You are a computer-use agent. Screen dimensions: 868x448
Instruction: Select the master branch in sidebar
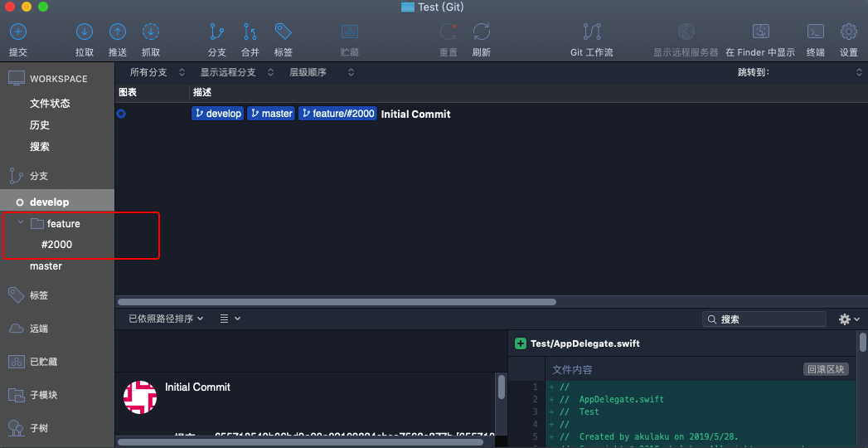coord(46,266)
